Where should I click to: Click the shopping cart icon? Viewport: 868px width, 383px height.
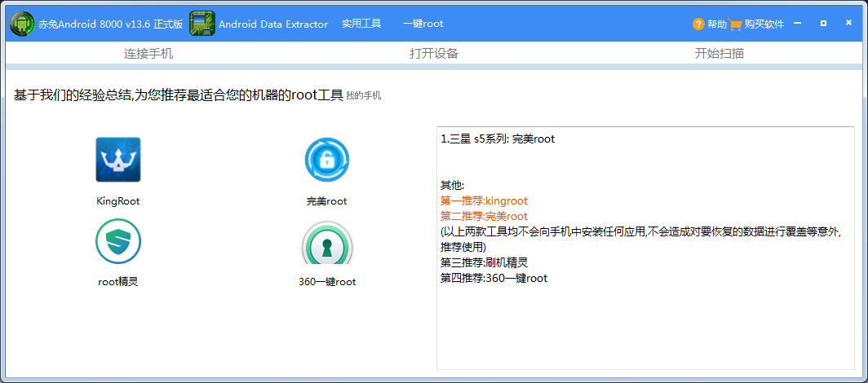735,24
